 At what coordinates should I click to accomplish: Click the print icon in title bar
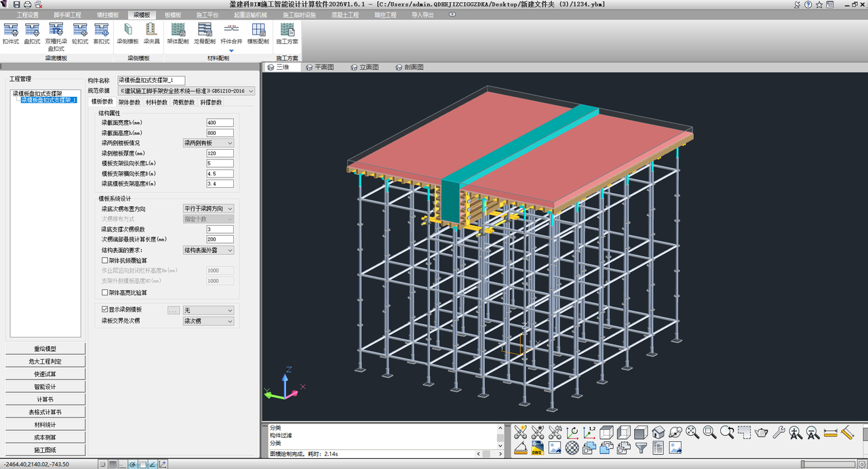click(27, 5)
